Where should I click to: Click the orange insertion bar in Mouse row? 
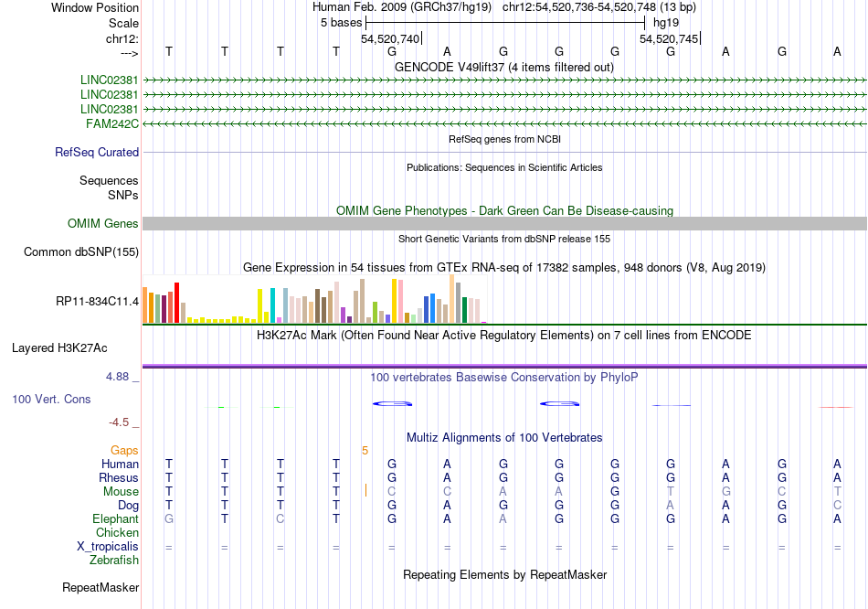(365, 490)
